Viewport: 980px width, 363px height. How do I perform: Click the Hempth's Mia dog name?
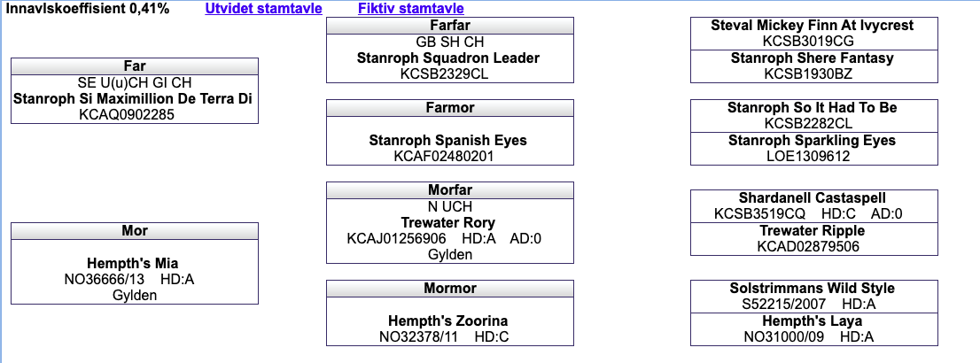(x=133, y=263)
